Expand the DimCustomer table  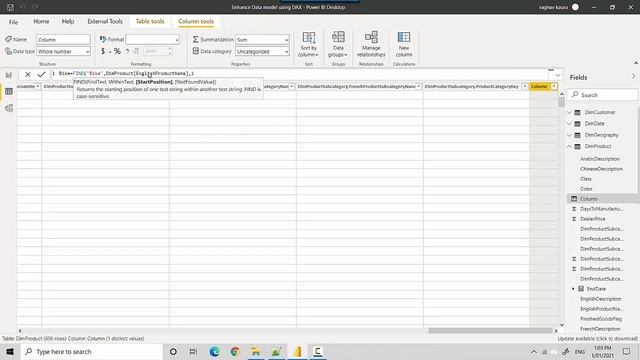(569, 112)
